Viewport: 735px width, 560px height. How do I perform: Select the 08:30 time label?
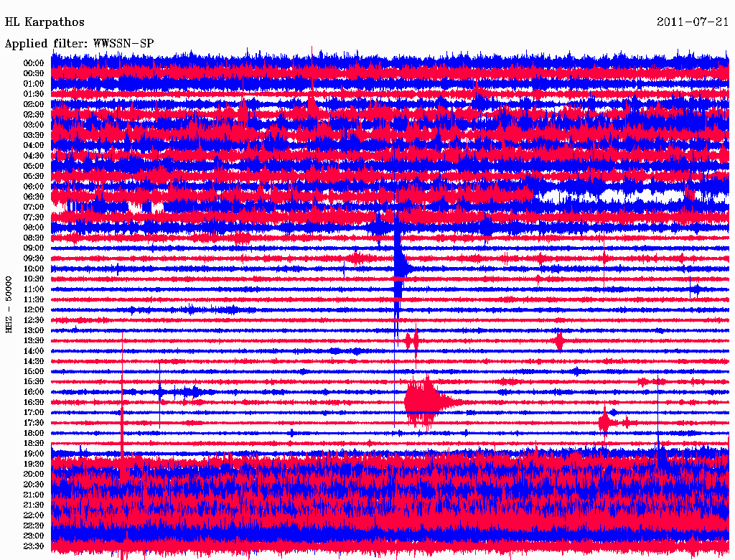click(34, 238)
